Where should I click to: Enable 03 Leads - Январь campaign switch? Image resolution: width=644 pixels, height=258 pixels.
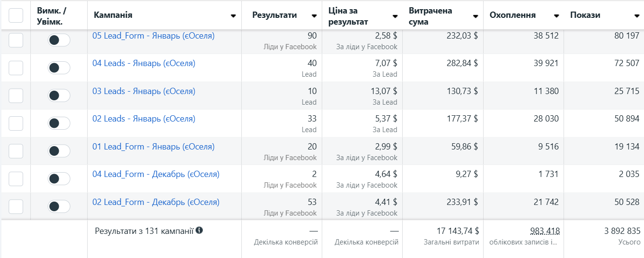point(59,95)
